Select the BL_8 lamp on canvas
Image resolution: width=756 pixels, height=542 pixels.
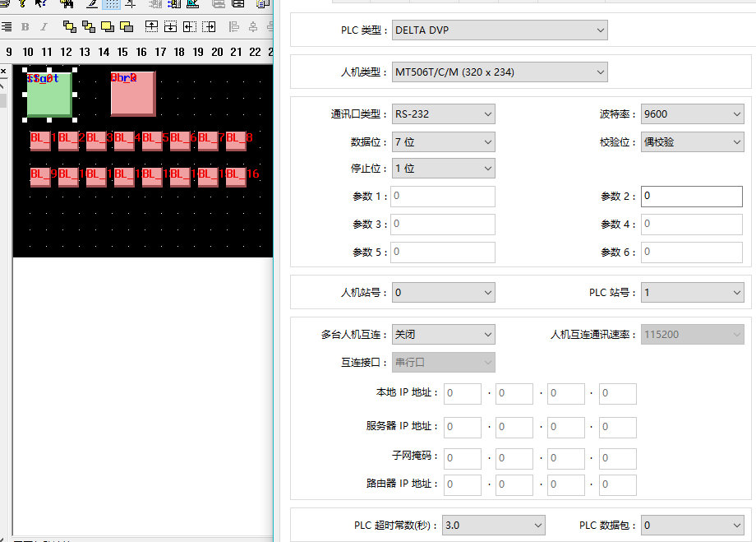click(x=237, y=140)
